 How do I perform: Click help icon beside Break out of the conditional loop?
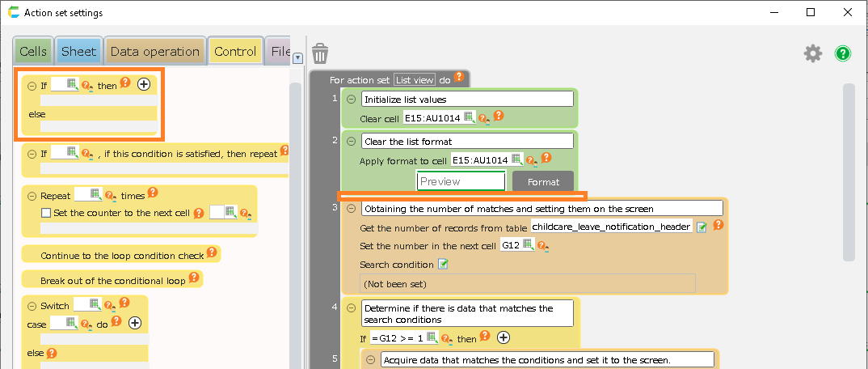click(194, 278)
